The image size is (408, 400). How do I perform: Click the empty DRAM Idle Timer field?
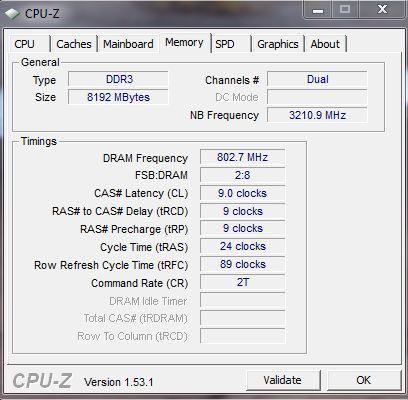(243, 301)
